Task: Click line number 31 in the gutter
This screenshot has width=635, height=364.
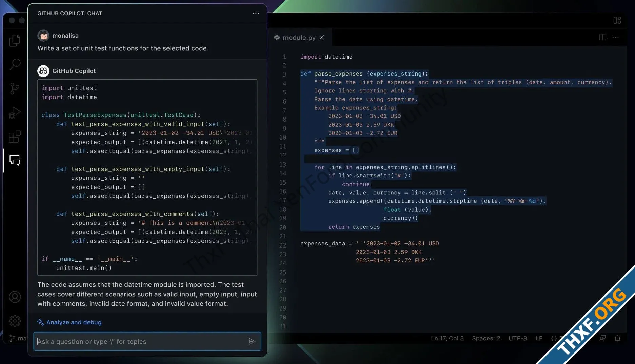Action: [x=283, y=326]
